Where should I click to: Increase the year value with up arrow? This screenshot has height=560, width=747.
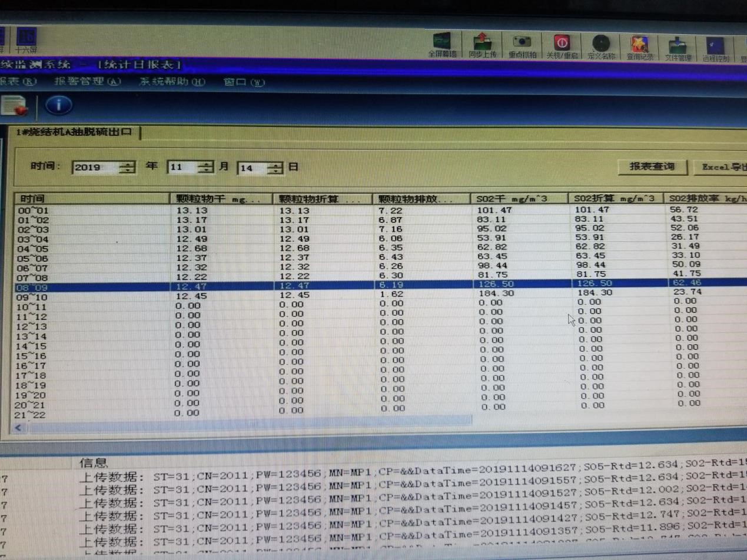pyautogui.click(x=127, y=164)
